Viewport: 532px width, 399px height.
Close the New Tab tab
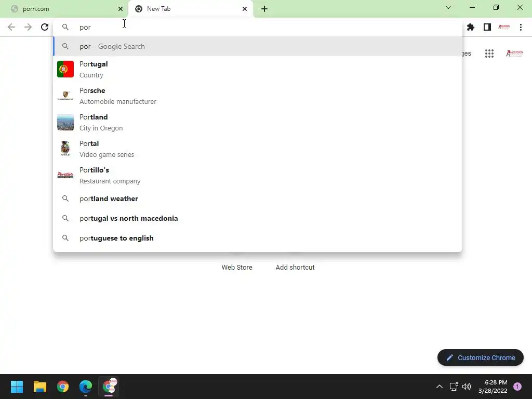coord(245,9)
